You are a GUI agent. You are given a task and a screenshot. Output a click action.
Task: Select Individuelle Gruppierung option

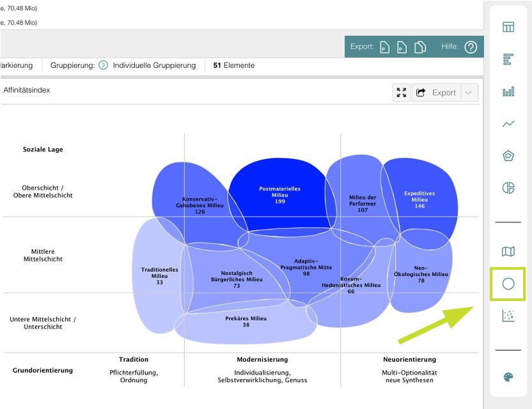click(154, 65)
